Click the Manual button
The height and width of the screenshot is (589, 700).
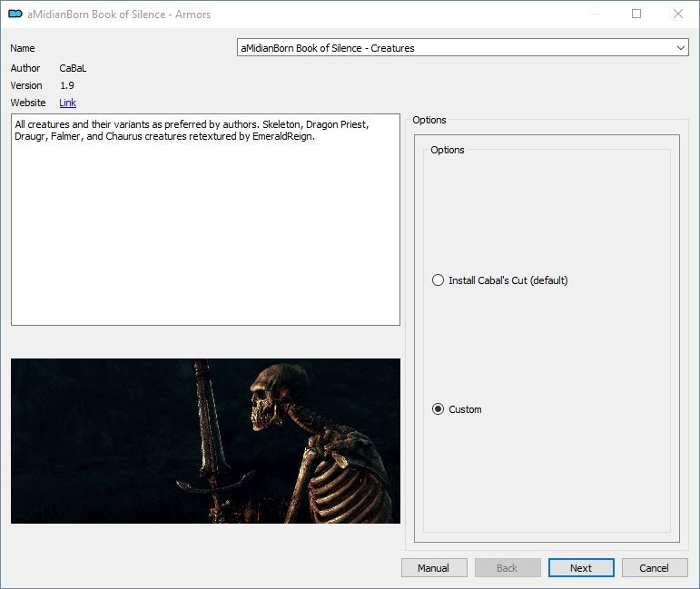434,568
